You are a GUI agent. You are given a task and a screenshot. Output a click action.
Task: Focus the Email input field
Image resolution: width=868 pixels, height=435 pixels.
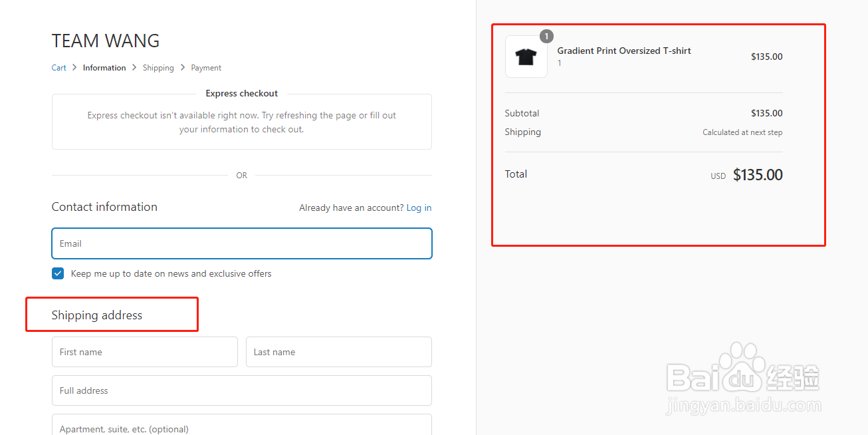(x=242, y=243)
